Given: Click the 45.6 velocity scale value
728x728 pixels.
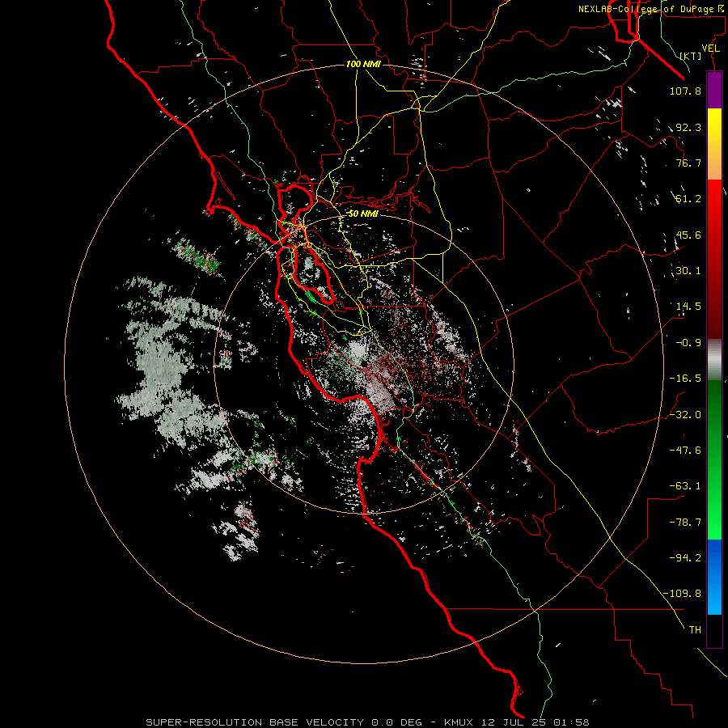Looking at the screenshot, I should pos(688,235).
